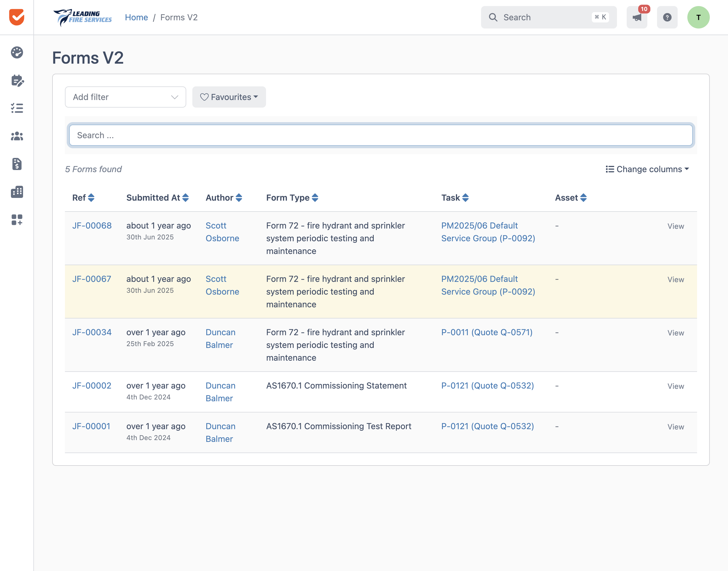
Task: Open the add apps grid sidebar icon
Action: point(17,220)
